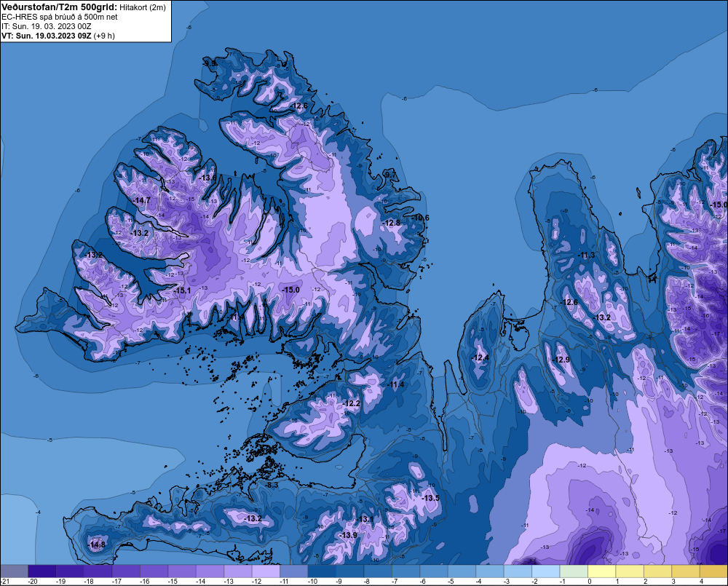Click the -18 label in the color legend

tap(88, 582)
